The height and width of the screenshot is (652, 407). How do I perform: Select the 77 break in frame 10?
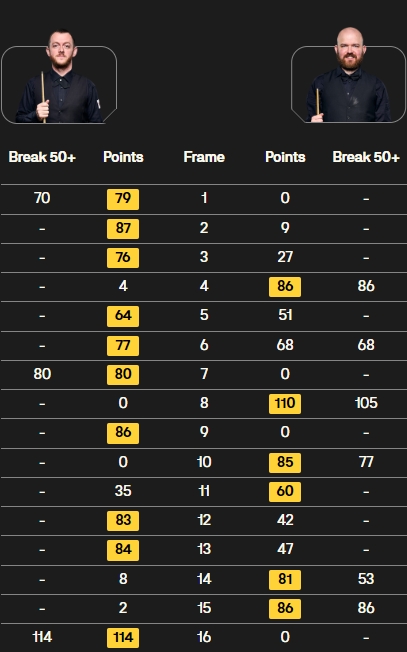(366, 462)
